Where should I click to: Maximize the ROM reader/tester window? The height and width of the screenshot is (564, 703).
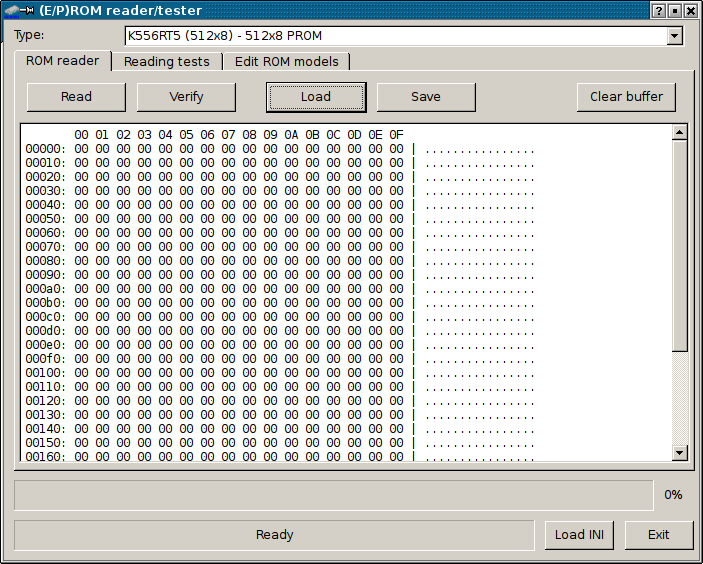674,10
